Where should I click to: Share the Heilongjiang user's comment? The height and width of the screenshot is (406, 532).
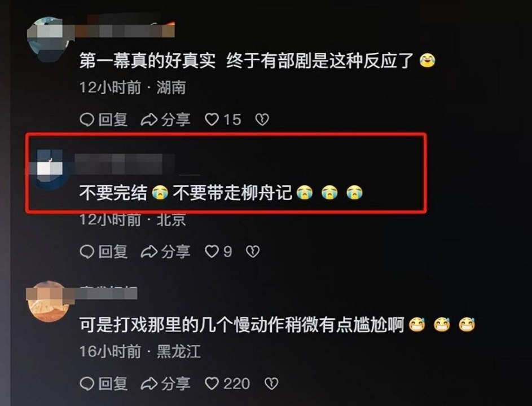pyautogui.click(x=165, y=383)
